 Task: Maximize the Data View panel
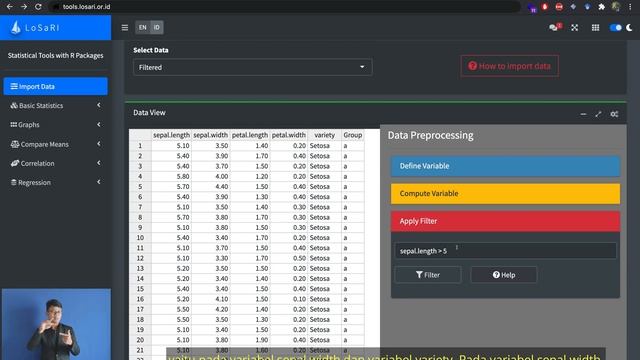tap(598, 114)
